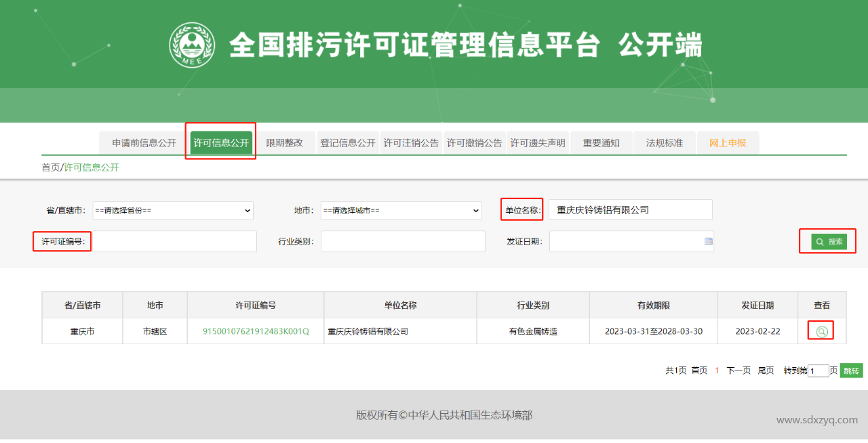
Task: Click the green 跳转 jump button
Action: pos(850,371)
